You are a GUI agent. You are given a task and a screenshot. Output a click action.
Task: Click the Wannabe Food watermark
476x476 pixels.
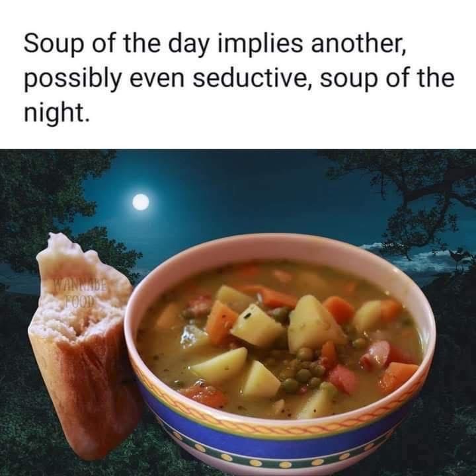click(80, 294)
